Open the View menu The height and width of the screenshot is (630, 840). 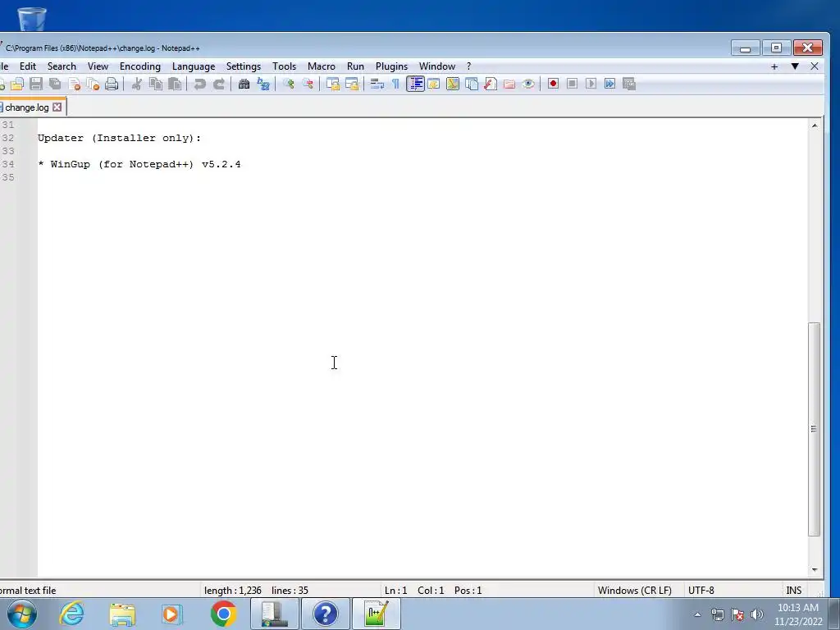(98, 66)
